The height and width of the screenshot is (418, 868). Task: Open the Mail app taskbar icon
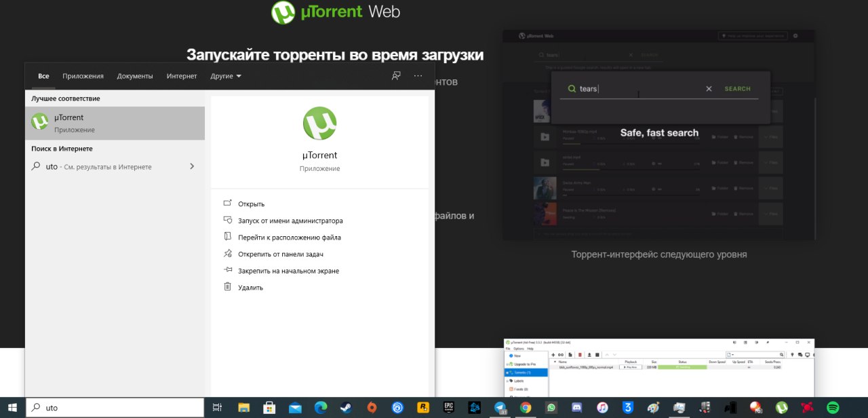pyautogui.click(x=295, y=408)
